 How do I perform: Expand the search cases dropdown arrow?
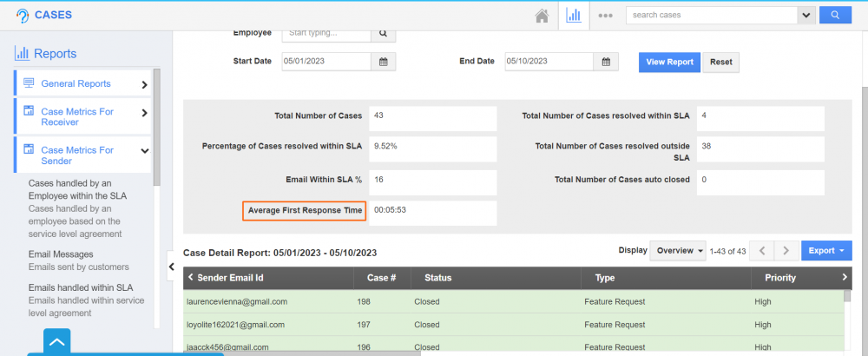coord(806,16)
